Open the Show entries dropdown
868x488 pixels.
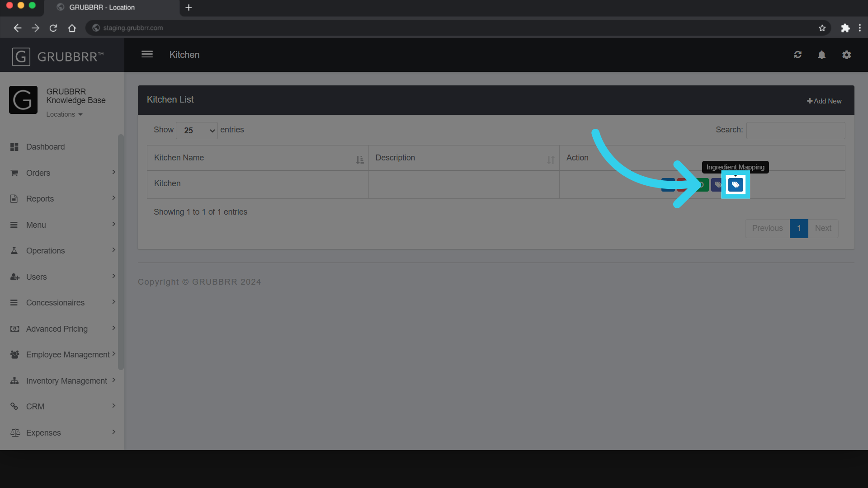197,131
